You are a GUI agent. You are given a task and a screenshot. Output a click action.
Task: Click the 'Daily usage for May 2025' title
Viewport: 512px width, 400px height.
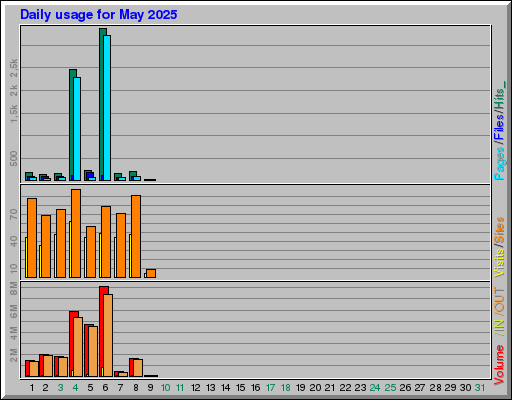point(99,15)
